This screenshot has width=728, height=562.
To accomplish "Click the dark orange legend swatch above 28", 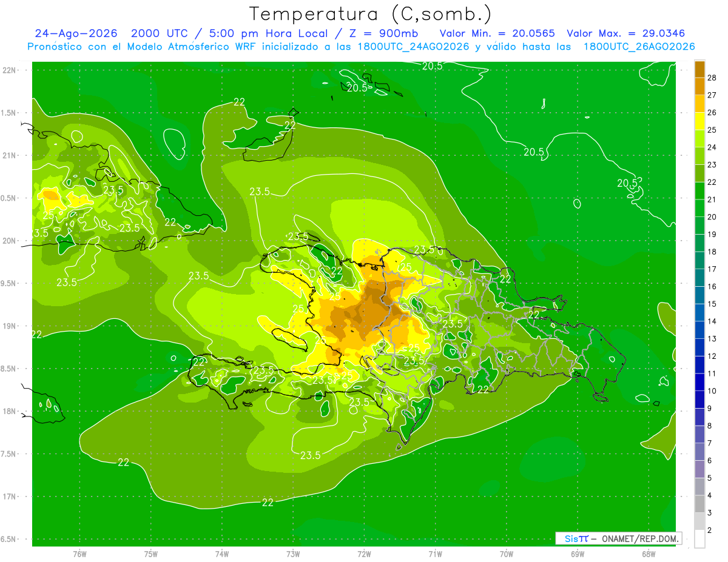I will [699, 69].
